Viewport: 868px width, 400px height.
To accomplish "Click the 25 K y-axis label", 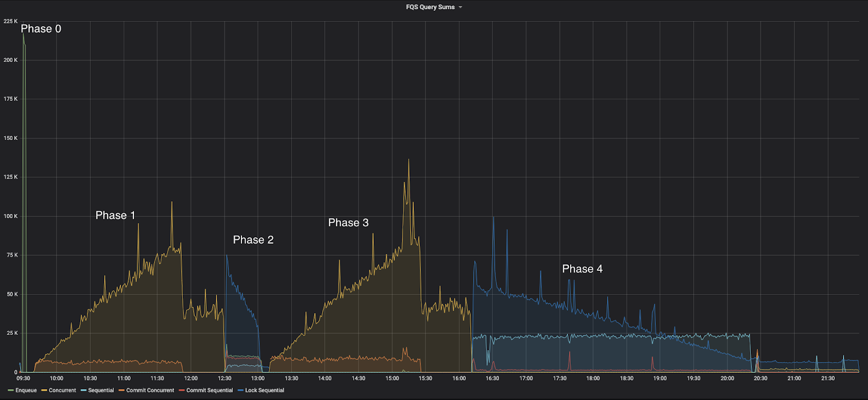I will [12, 333].
